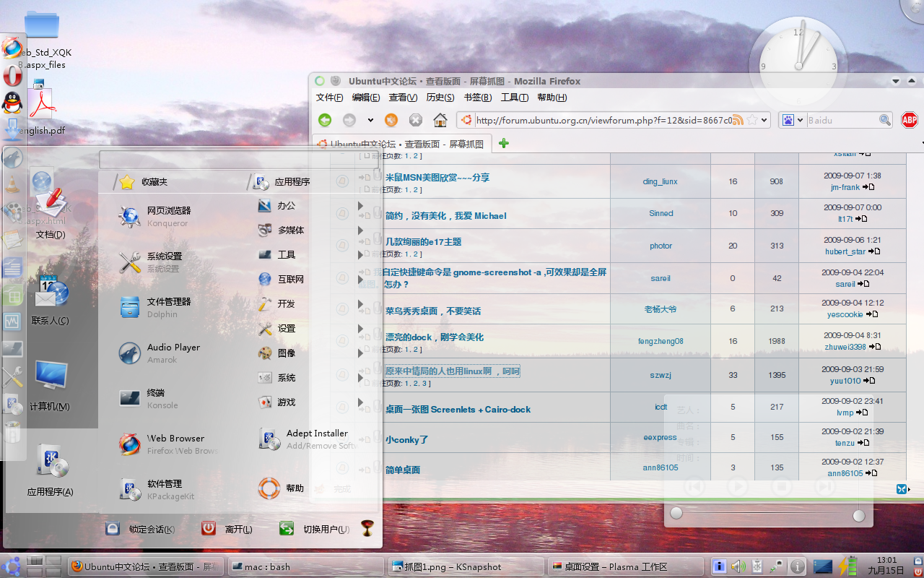Expand 开发 applications submenu
Image resolution: width=924 pixels, height=578 pixels.
310,304
